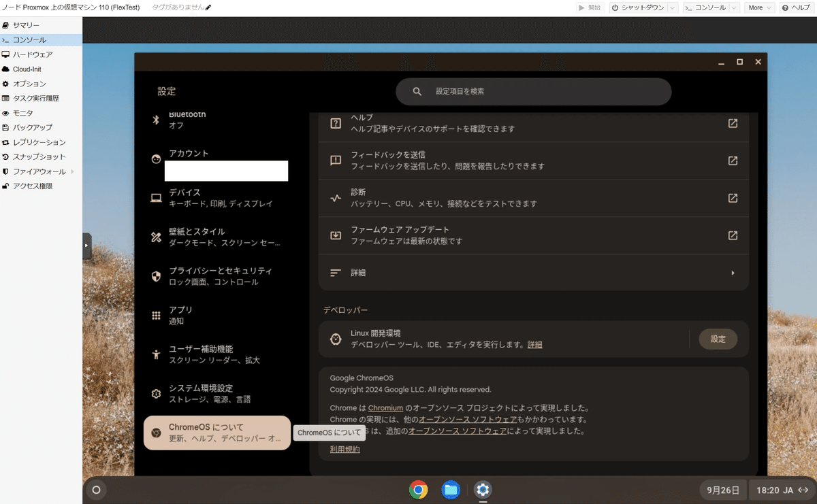The height and width of the screenshot is (504, 817).
Task: Click the Linux 開発環境 penguin icon
Action: (x=336, y=339)
